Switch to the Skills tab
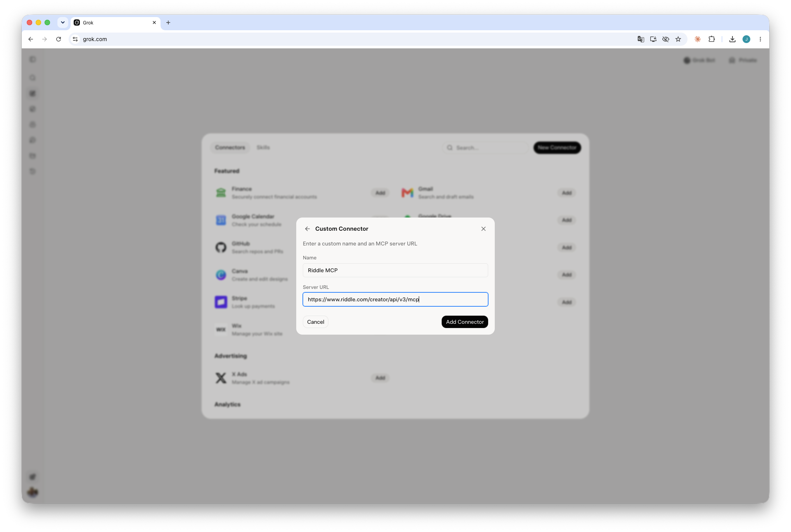The width and height of the screenshot is (791, 532). pyautogui.click(x=263, y=147)
